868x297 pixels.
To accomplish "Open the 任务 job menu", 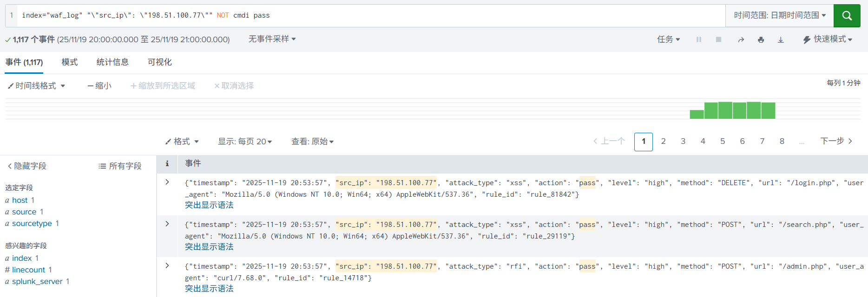I will pyautogui.click(x=668, y=39).
